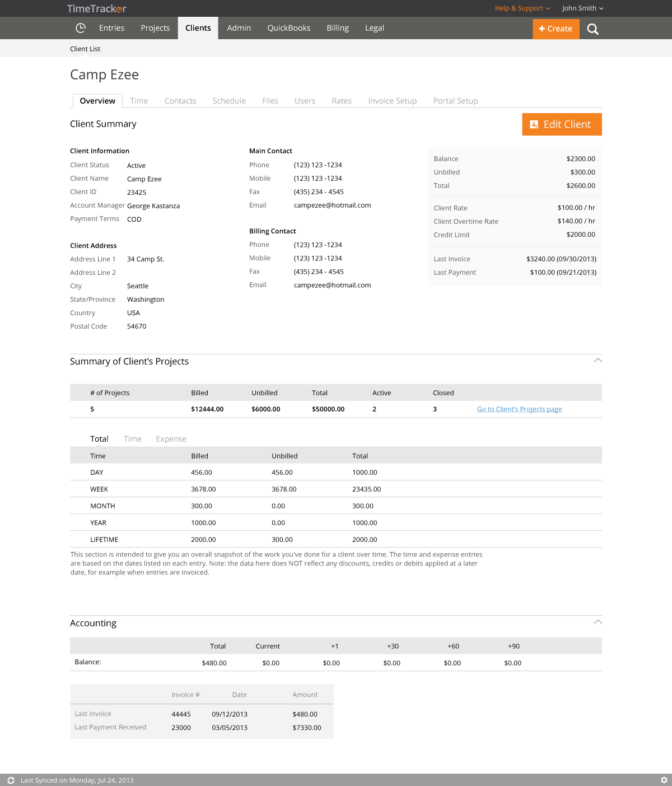
Task: Expand the John Smith user menu
Action: [x=582, y=8]
